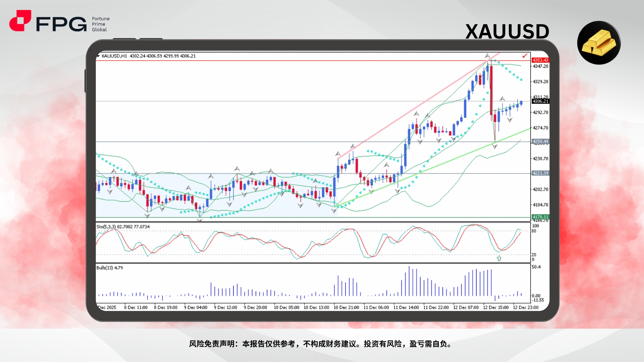Image resolution: width=644 pixels, height=362 pixels.
Task: Click the 4221.39 level label
Action: coord(540,173)
